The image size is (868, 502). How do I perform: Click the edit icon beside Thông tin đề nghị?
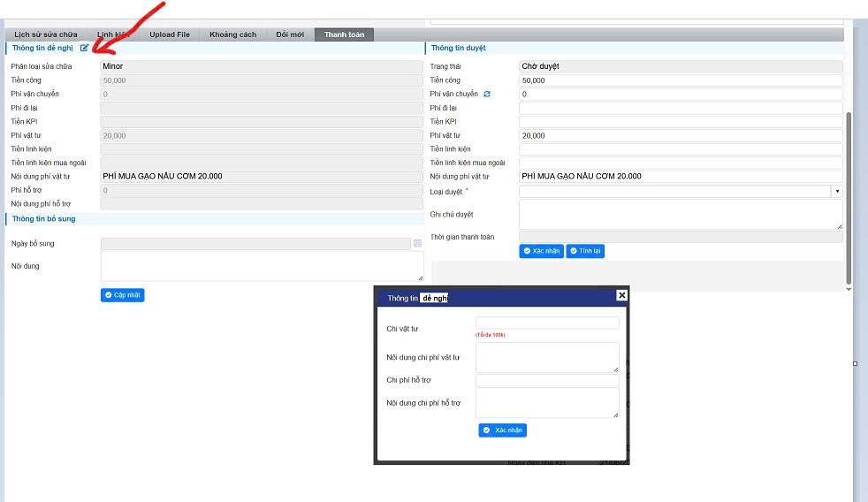click(x=84, y=48)
